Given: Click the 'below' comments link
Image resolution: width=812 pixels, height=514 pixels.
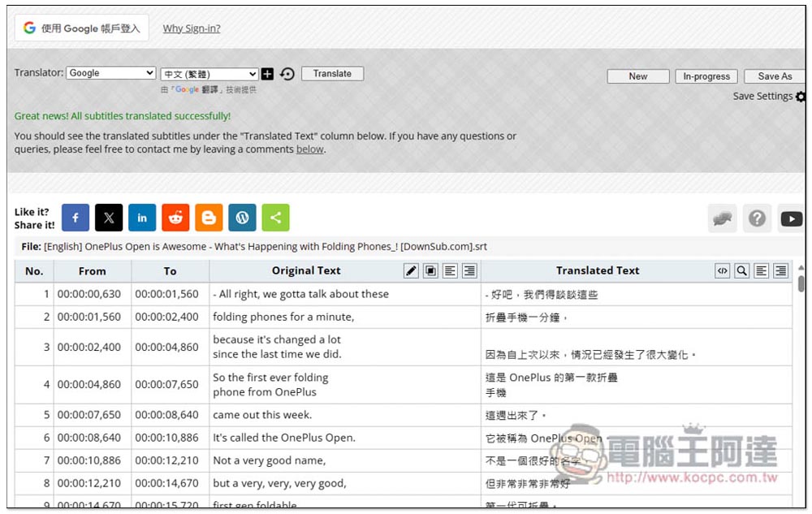Looking at the screenshot, I should tap(309, 149).
